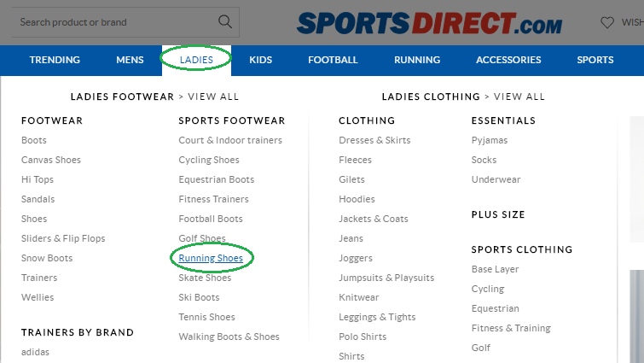Open the Accessories menu

[508, 60]
